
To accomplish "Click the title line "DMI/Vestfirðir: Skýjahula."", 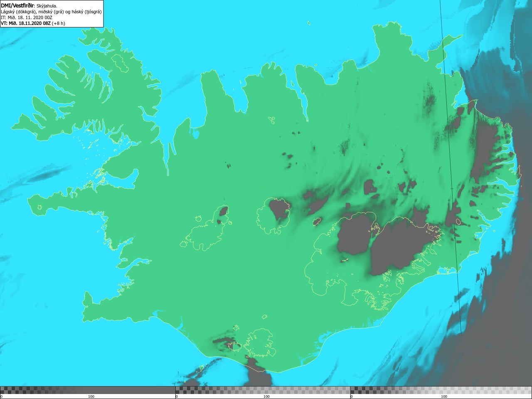I will click(x=29, y=5).
